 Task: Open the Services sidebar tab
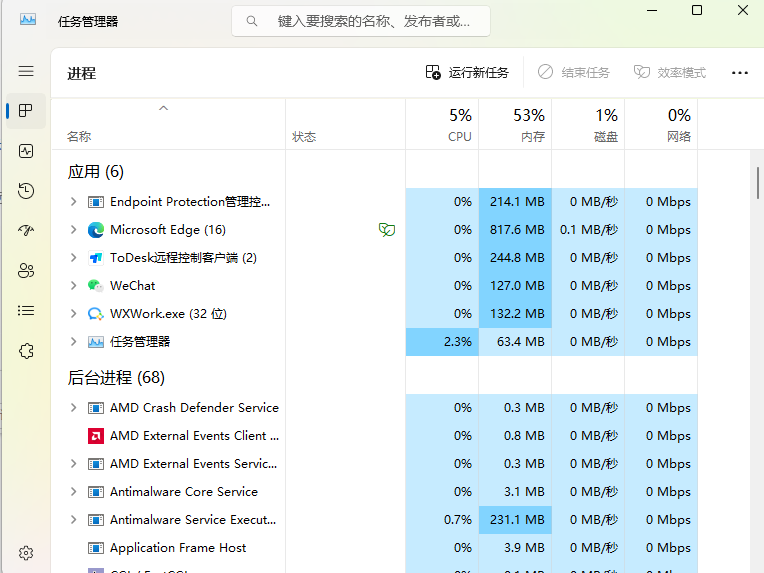[x=26, y=351]
